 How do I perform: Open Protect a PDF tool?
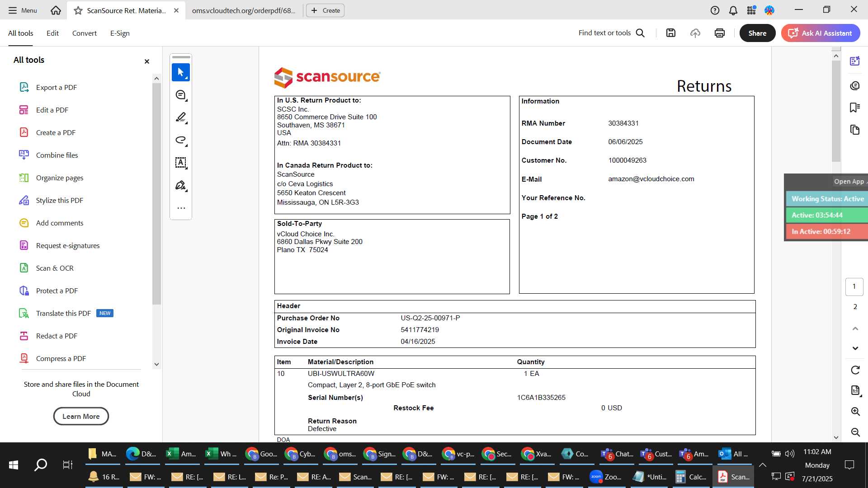(57, 291)
